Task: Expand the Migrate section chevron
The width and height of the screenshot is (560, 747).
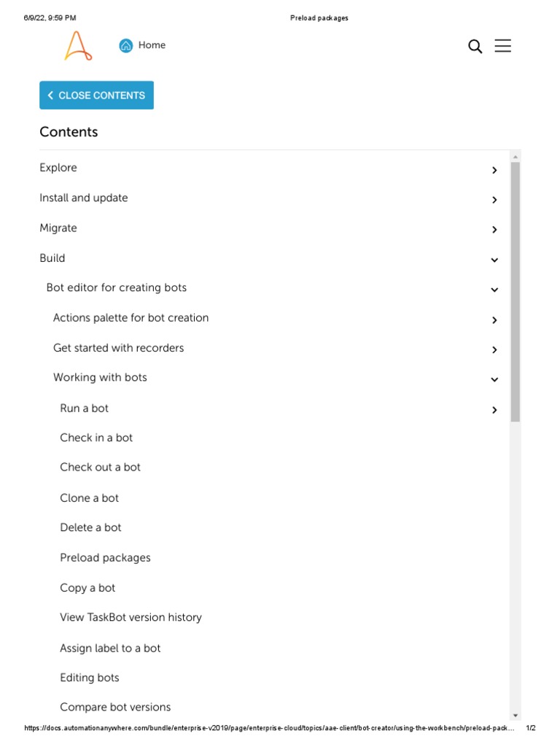Action: click(x=494, y=230)
